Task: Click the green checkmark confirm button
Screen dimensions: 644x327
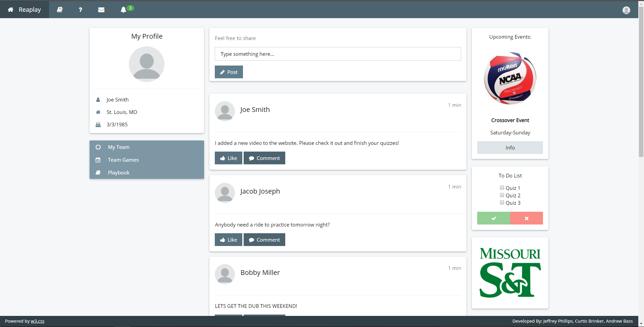Action: point(494,218)
